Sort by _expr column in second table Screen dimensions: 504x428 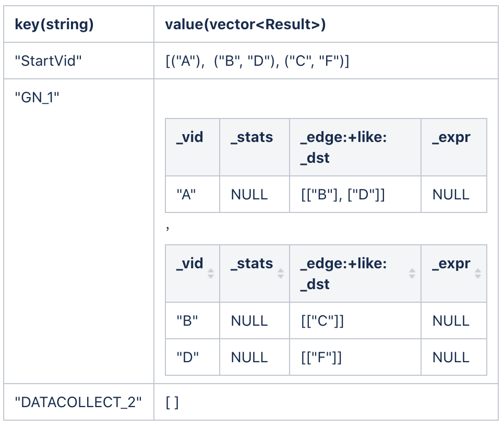coord(477,274)
